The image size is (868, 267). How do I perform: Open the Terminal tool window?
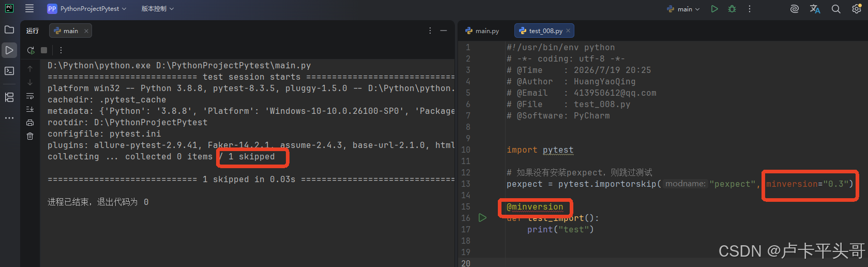click(x=9, y=71)
